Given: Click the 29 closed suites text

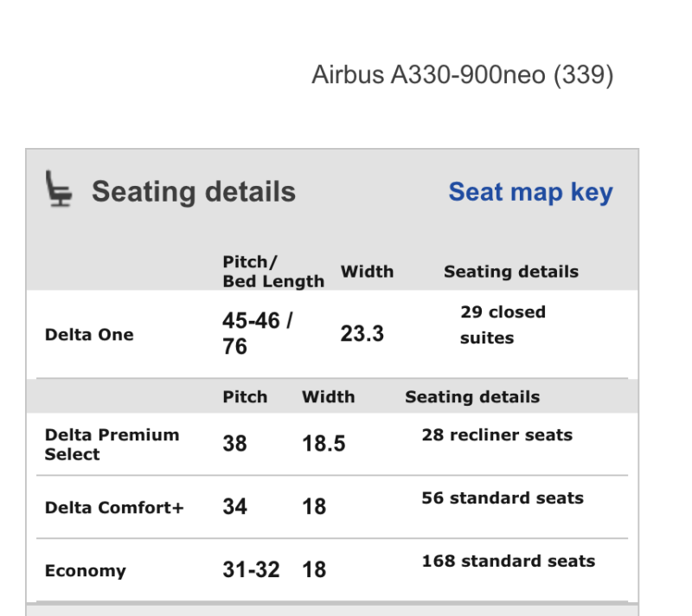Looking at the screenshot, I should [503, 324].
